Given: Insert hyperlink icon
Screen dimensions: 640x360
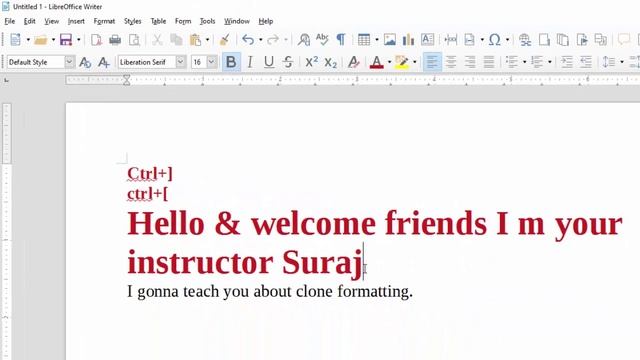Looking at the screenshot, I should tap(525, 40).
